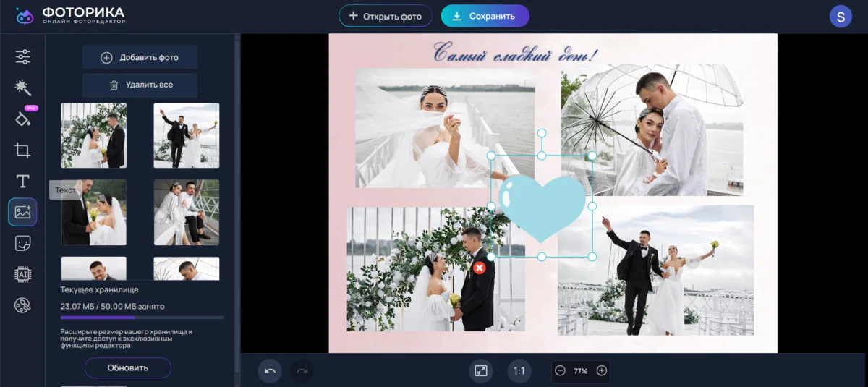The image size is (868, 387).
Task: Open the stickers tool
Action: coord(22,243)
